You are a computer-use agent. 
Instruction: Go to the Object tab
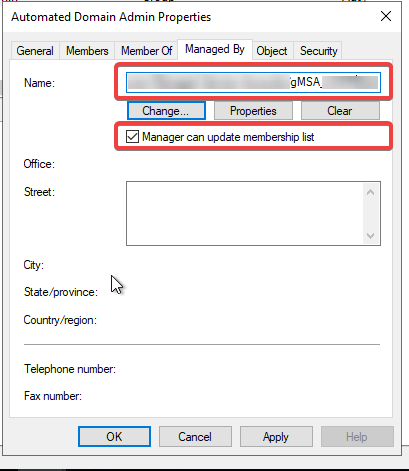tap(272, 51)
